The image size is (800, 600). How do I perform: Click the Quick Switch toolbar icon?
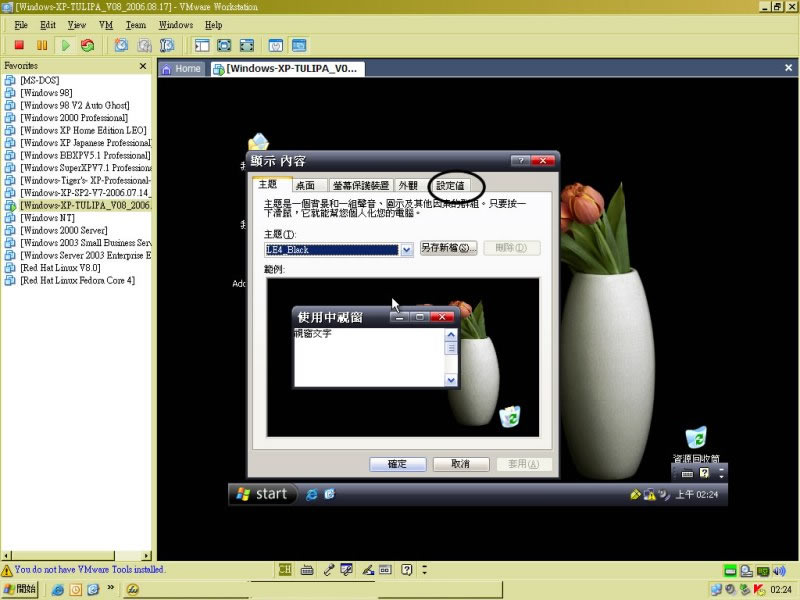click(224, 45)
